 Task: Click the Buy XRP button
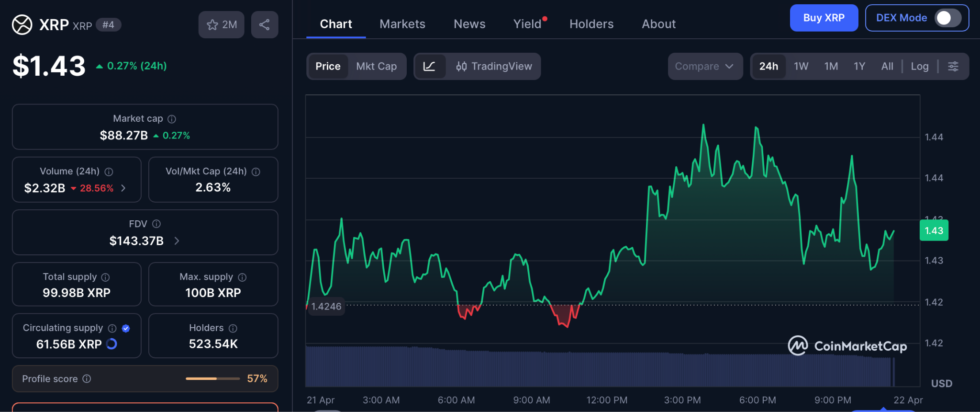(x=824, y=18)
